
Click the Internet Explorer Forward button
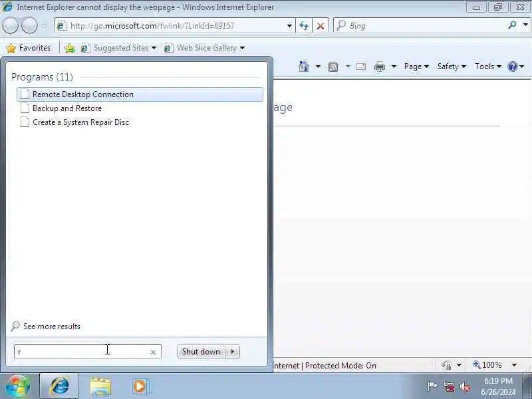coord(30,25)
